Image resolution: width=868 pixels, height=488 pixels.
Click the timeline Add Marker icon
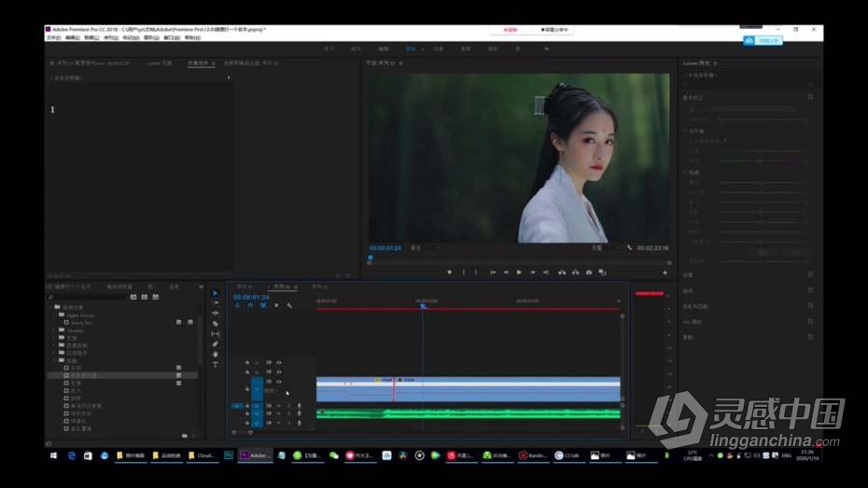[x=276, y=305]
